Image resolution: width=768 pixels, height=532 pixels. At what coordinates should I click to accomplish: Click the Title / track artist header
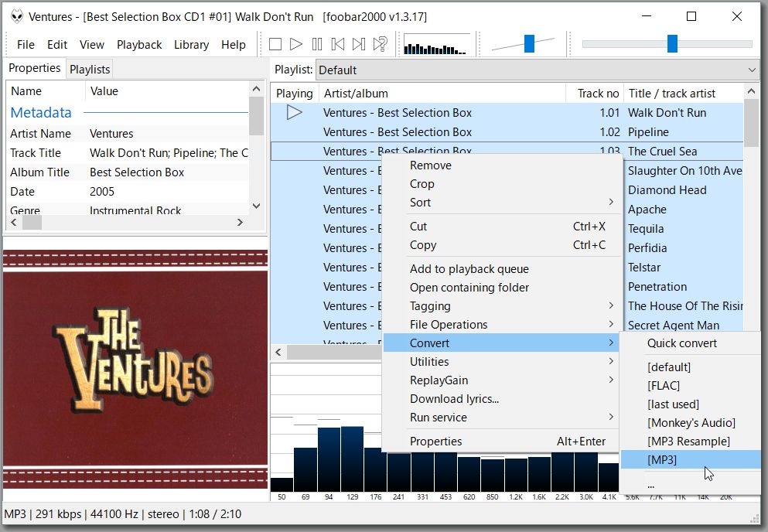[683, 93]
